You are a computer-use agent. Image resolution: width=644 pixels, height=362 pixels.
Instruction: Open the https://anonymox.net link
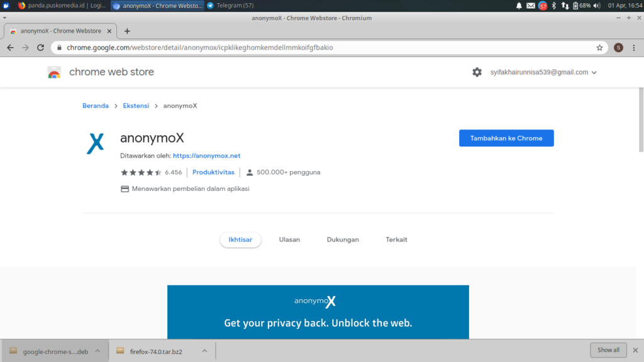pos(206,156)
